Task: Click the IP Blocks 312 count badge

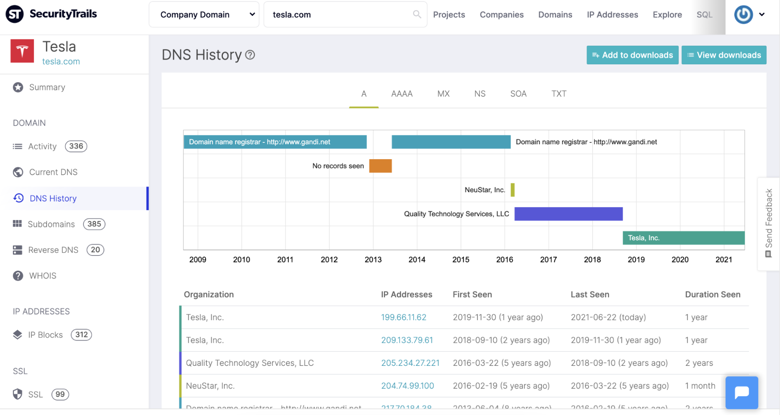Action: click(82, 334)
